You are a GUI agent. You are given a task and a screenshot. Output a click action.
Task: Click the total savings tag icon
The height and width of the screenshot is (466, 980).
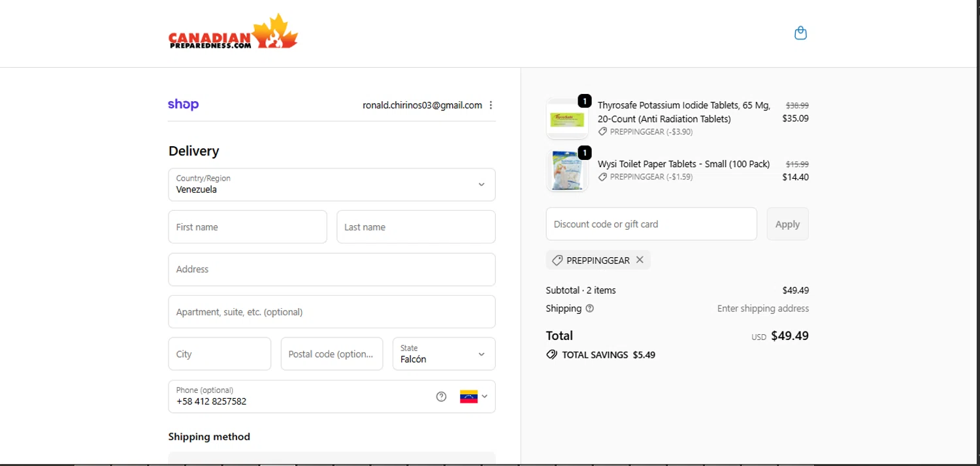551,355
